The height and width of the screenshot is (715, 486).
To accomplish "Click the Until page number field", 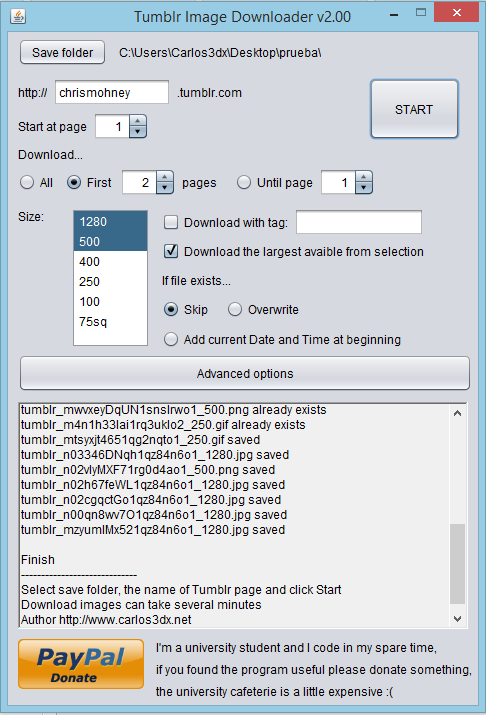I will click(x=339, y=182).
